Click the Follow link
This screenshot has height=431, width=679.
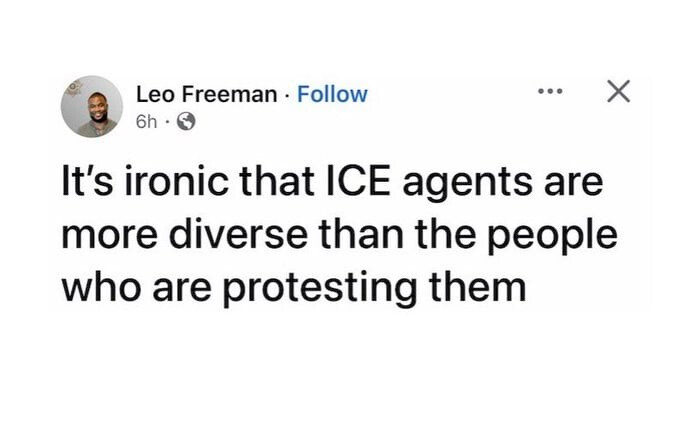333,94
